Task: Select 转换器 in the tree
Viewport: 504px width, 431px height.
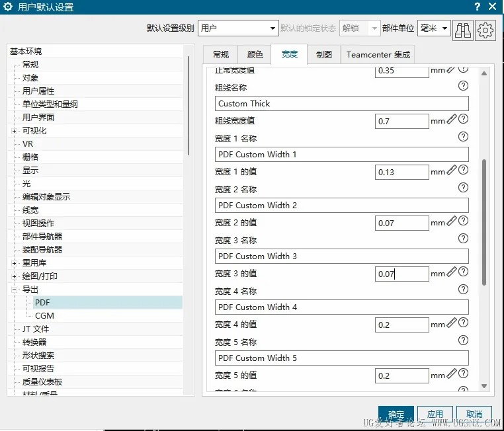Action: coord(34,342)
